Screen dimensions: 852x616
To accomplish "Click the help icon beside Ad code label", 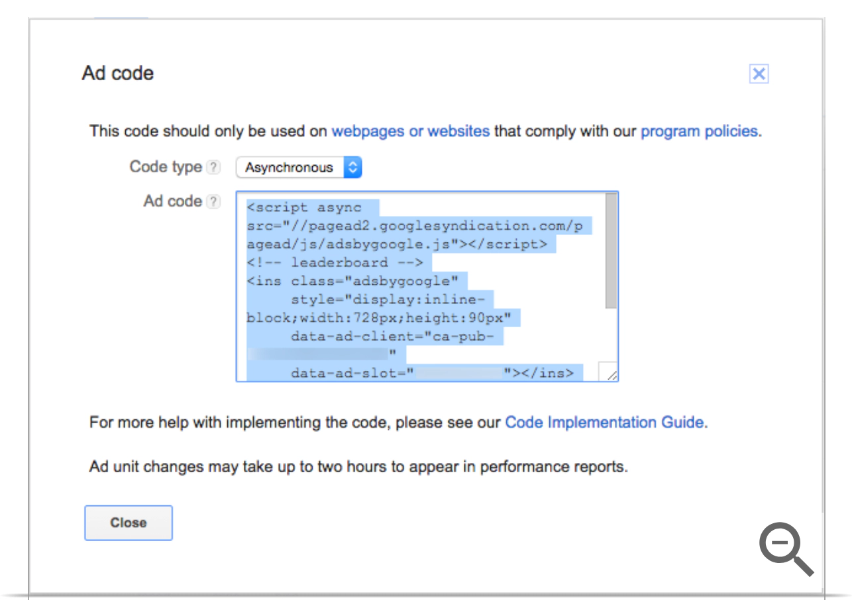I will point(213,202).
